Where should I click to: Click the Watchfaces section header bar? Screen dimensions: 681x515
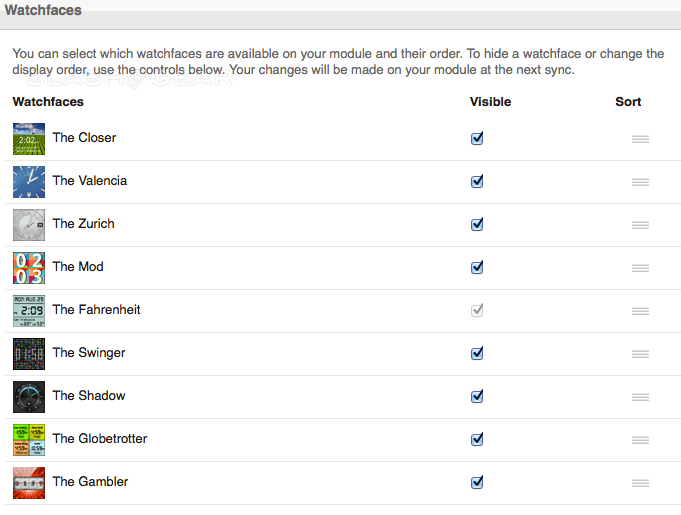pyautogui.click(x=340, y=11)
